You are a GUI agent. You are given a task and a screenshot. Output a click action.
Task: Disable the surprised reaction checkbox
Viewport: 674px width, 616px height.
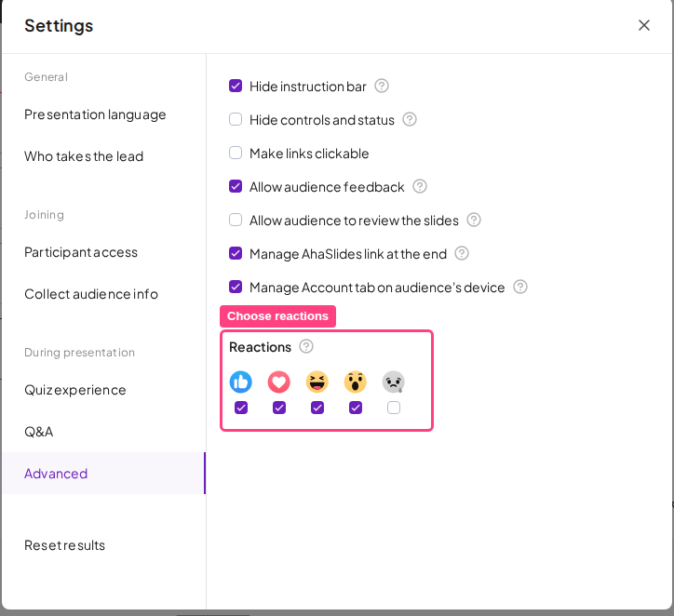click(x=356, y=408)
